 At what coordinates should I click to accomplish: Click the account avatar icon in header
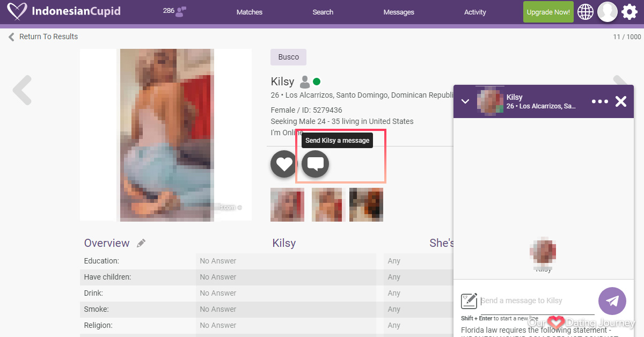coord(608,12)
